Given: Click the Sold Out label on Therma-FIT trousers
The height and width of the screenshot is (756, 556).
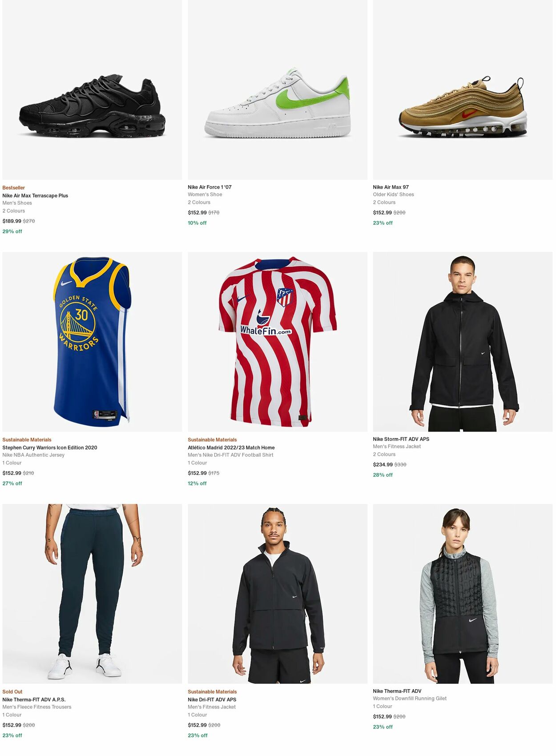Looking at the screenshot, I should 13,691.
